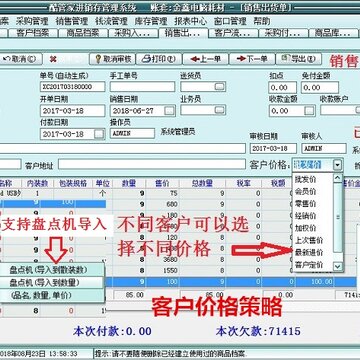
Task: Click price cell 3680 in table
Action: (162, 259)
